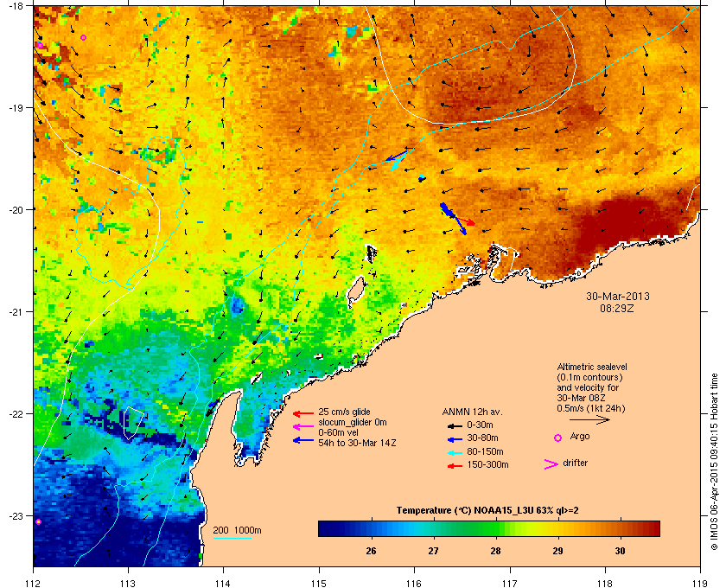Click the '115' longitude axis label

(x=319, y=583)
